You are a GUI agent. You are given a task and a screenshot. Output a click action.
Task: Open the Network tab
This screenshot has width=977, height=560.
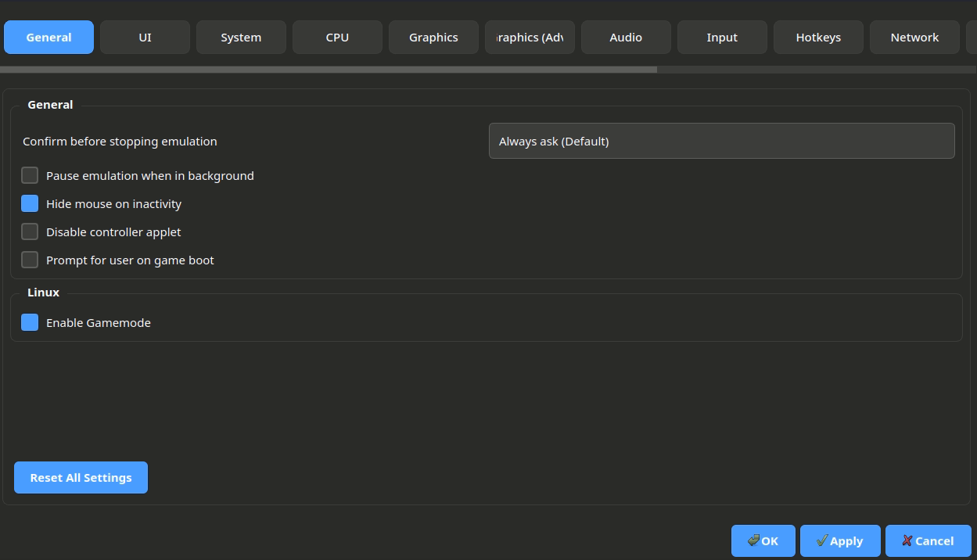pos(914,38)
